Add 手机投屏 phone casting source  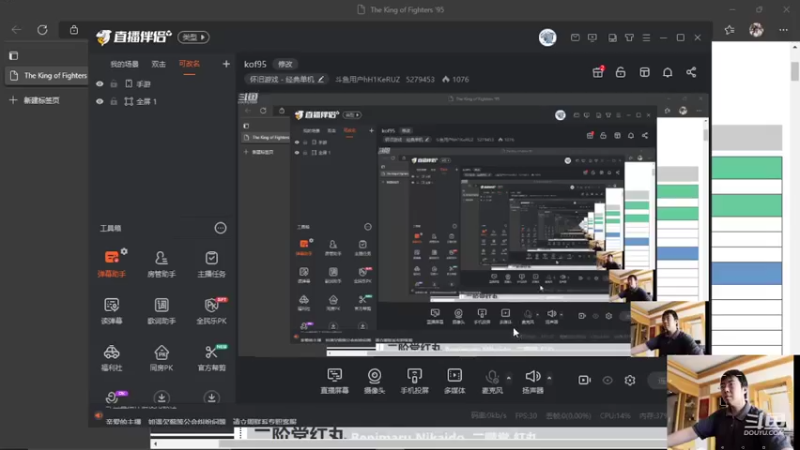point(414,381)
